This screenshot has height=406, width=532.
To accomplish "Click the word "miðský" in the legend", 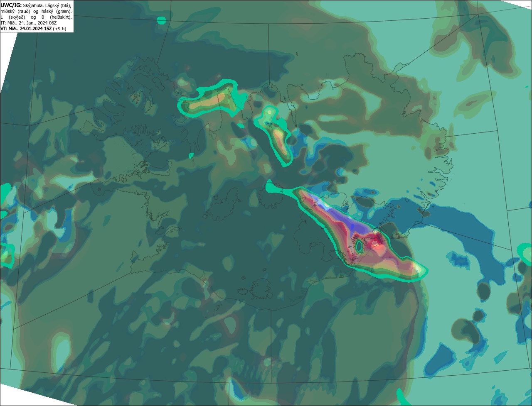I will click(7, 12).
